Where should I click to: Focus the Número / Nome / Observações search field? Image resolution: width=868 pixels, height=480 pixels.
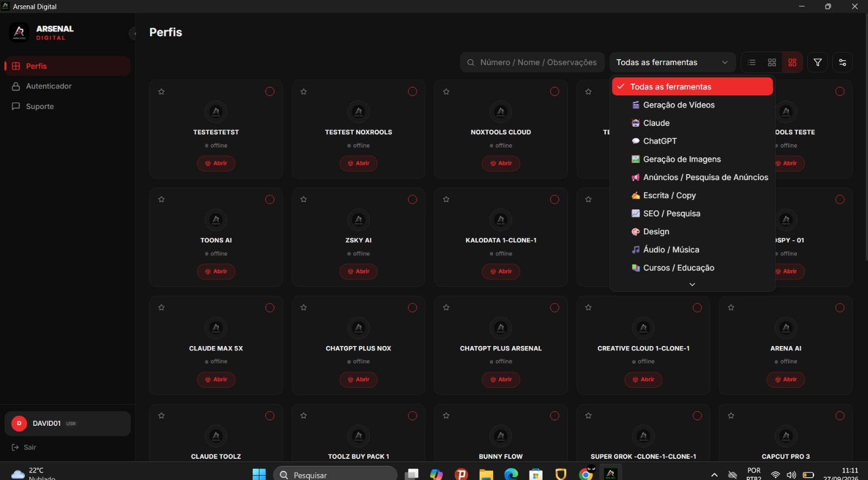coord(532,62)
